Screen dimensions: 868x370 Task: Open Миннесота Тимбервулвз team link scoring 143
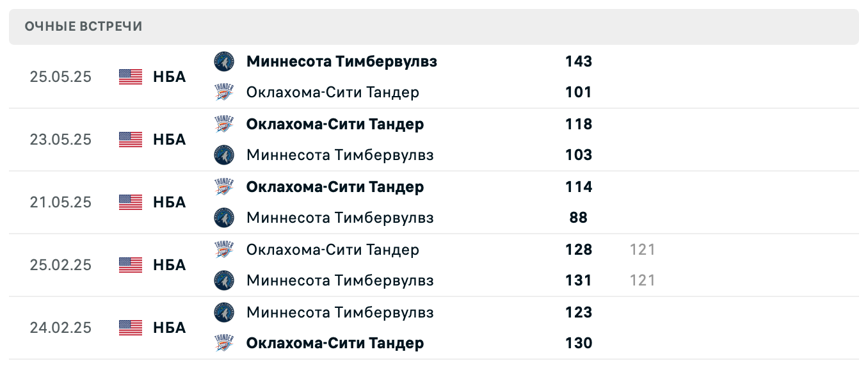[x=342, y=61]
